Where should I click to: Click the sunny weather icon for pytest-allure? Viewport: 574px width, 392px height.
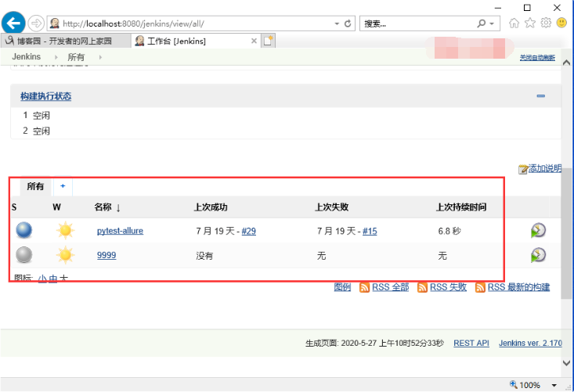pos(66,230)
